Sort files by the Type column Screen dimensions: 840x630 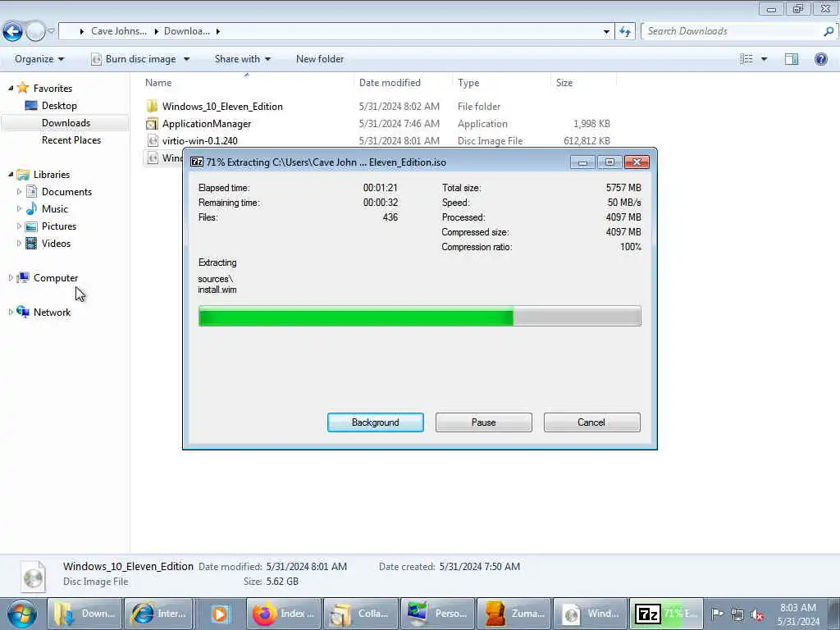point(501,83)
